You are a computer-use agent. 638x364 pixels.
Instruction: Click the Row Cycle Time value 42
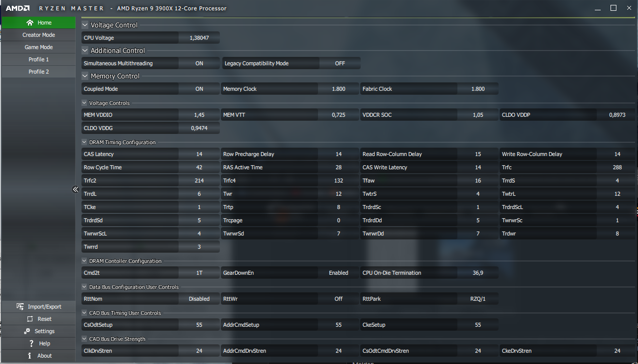pos(199,167)
